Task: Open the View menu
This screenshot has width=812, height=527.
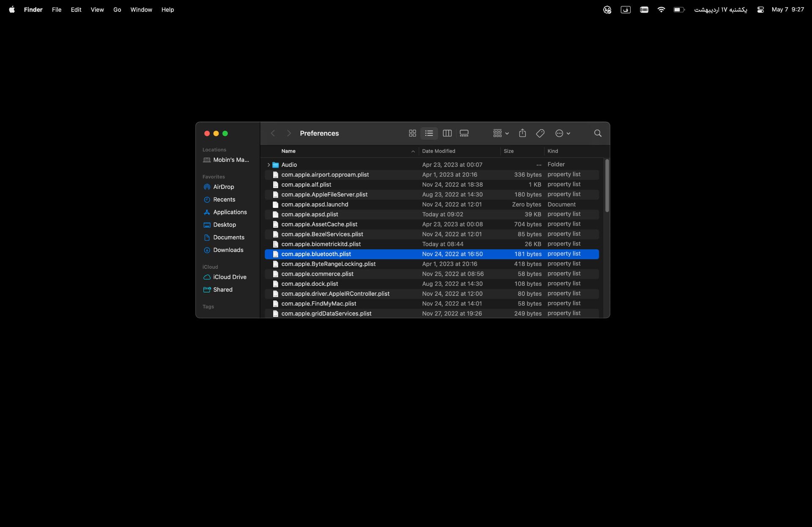Action: [97, 9]
